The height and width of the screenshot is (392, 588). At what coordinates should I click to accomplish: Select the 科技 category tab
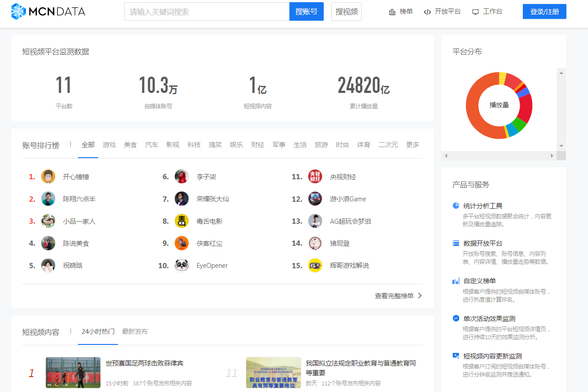(x=194, y=145)
